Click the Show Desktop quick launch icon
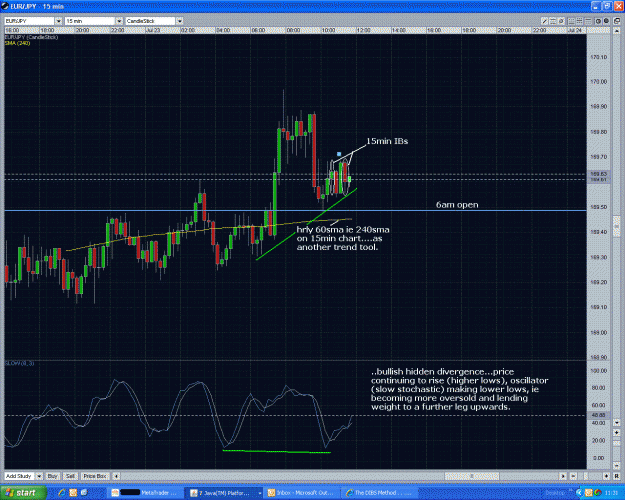Viewport: 625px width, 500px height. pos(84,493)
